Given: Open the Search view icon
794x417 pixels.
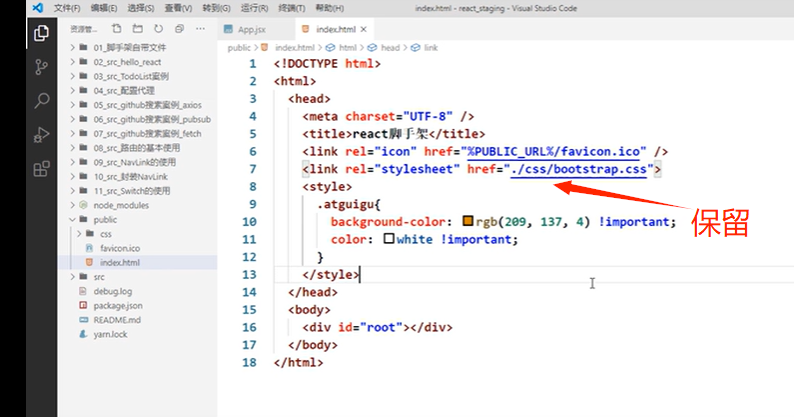Looking at the screenshot, I should [42, 101].
